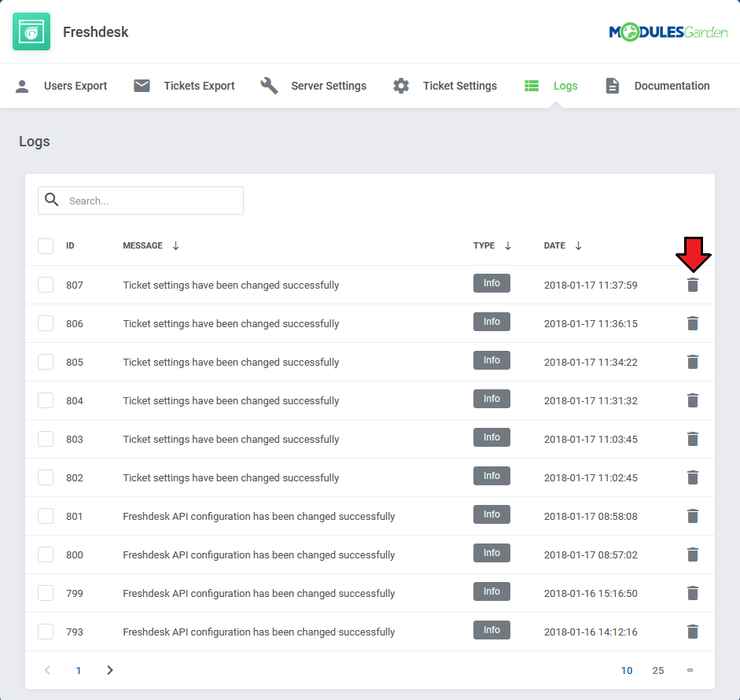Select page 1 in pagination

(x=79, y=671)
